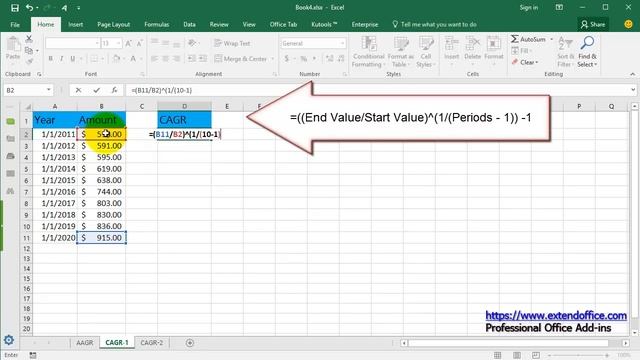Open the CAGR-2 sheet tab

point(151,343)
